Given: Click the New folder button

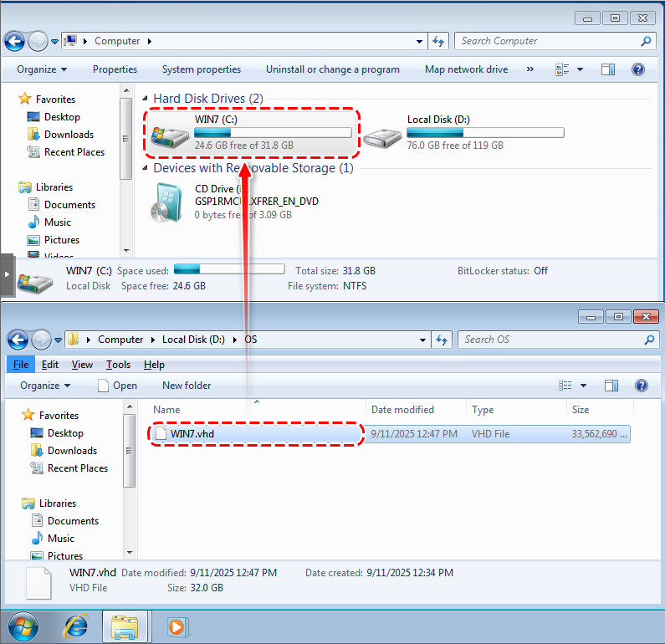Looking at the screenshot, I should pos(187,386).
